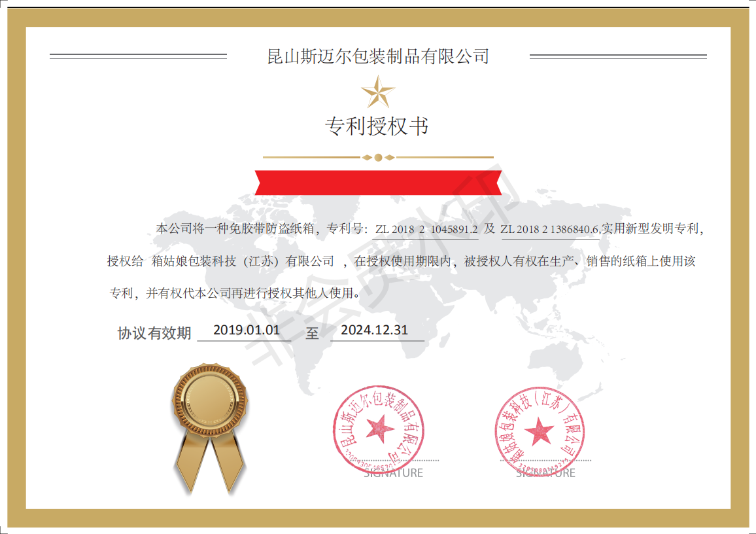Select the heading 专利授权书
The width and height of the screenshot is (756, 534).
tap(377, 126)
